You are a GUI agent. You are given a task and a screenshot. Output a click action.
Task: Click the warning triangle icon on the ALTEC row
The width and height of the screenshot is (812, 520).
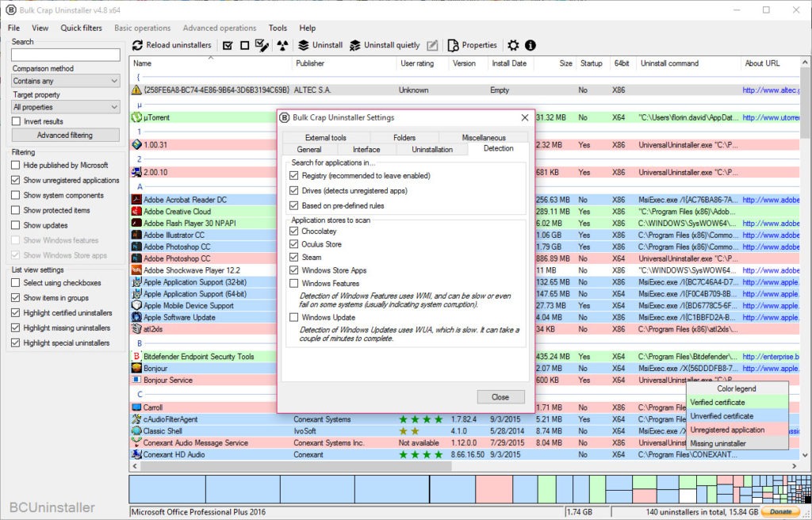click(136, 90)
